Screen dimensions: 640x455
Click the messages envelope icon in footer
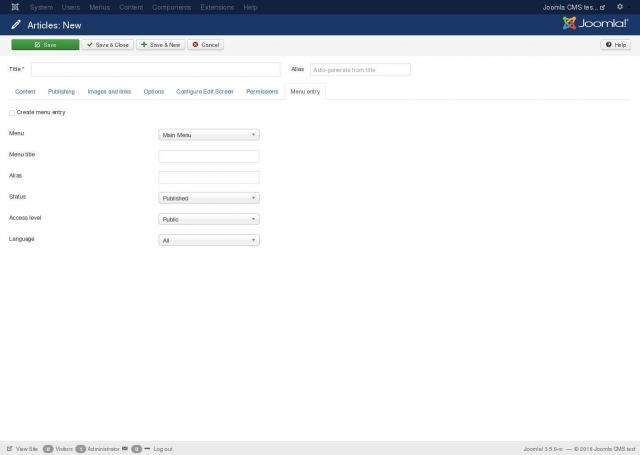125,449
